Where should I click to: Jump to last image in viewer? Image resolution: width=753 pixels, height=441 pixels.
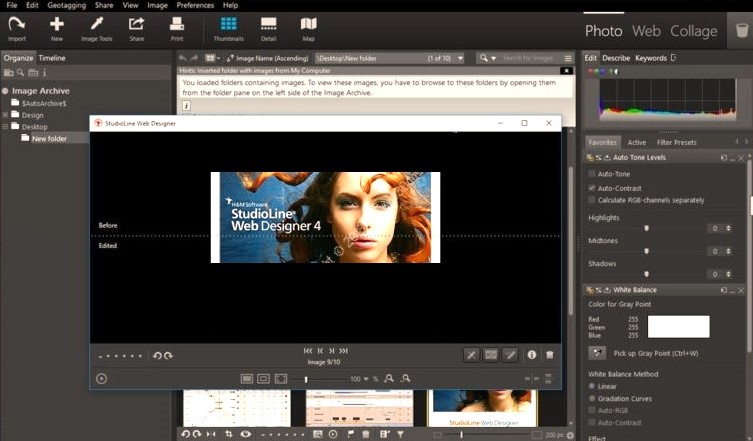[x=344, y=351]
